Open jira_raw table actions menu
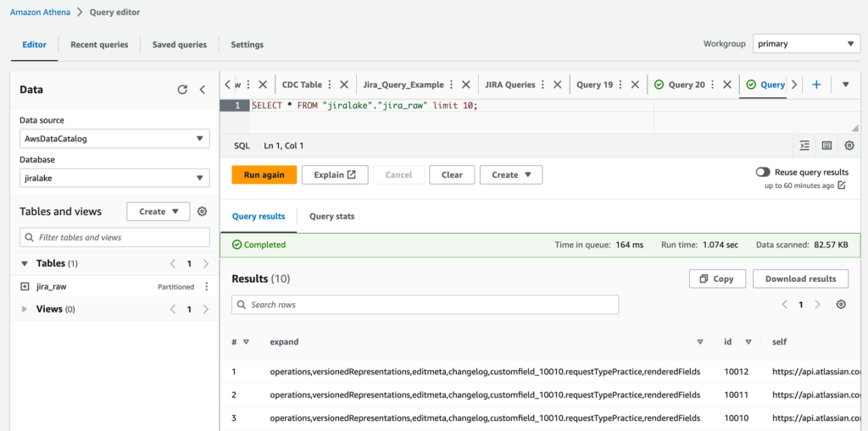This screenshot has height=431, width=868. (x=207, y=286)
